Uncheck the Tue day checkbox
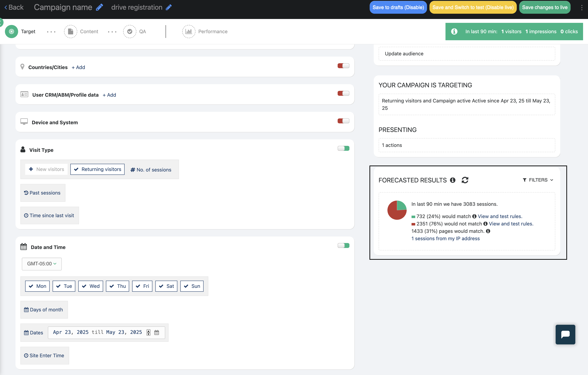This screenshot has height=375, width=588. pos(64,286)
